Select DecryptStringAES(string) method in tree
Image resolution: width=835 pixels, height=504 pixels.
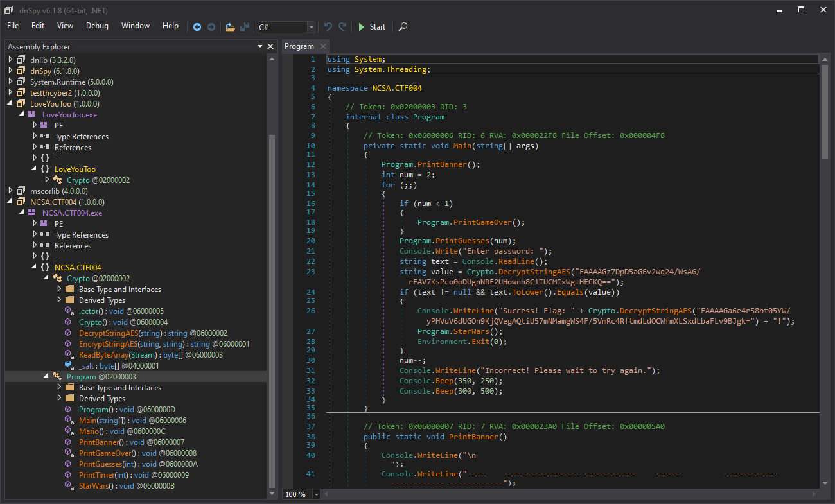[x=153, y=333]
